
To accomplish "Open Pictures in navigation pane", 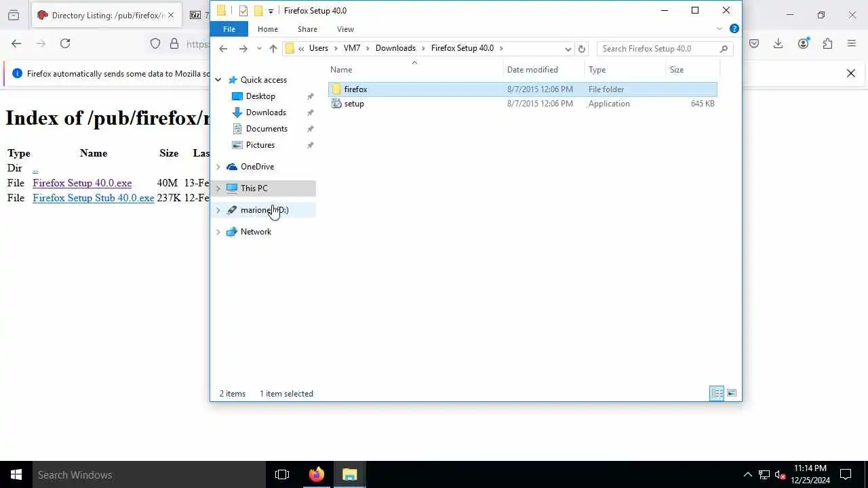I will (260, 145).
